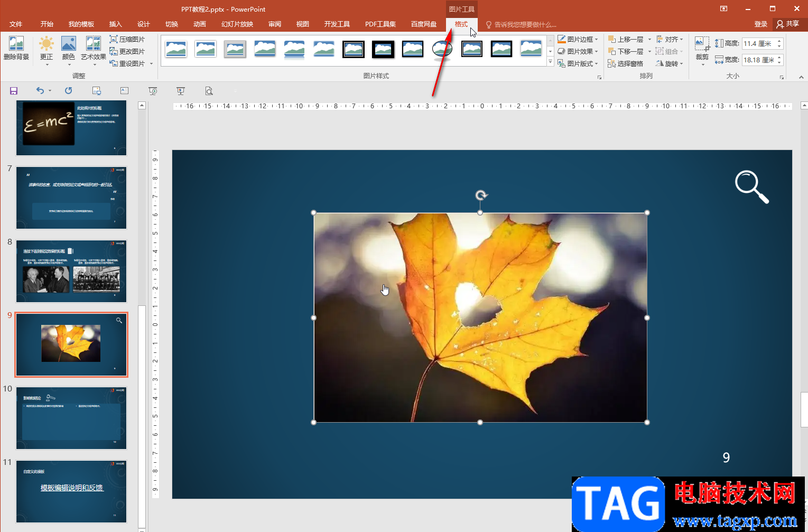Click the Bring Forward (上移一层) button

tap(626, 39)
